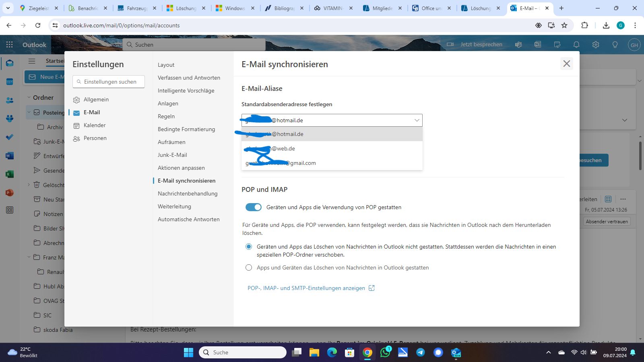
Task: Open the Outlook settings gear
Action: click(596, 45)
